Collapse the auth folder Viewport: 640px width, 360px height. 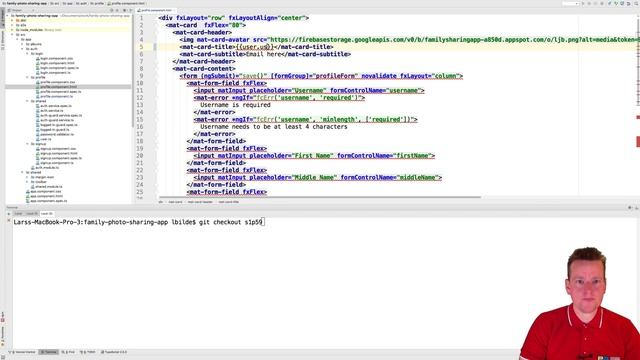point(22,49)
